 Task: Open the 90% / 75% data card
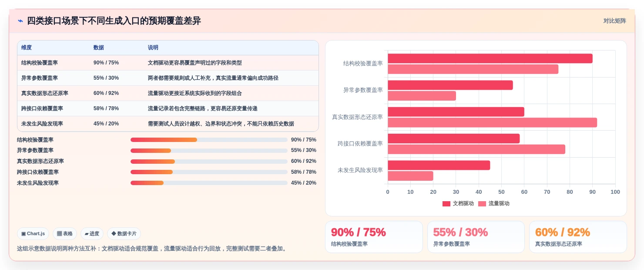tap(374, 237)
